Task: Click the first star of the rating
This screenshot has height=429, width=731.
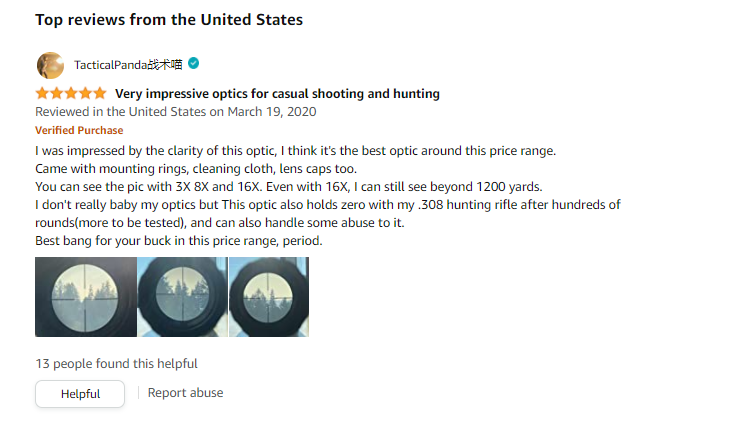Action: (42, 93)
